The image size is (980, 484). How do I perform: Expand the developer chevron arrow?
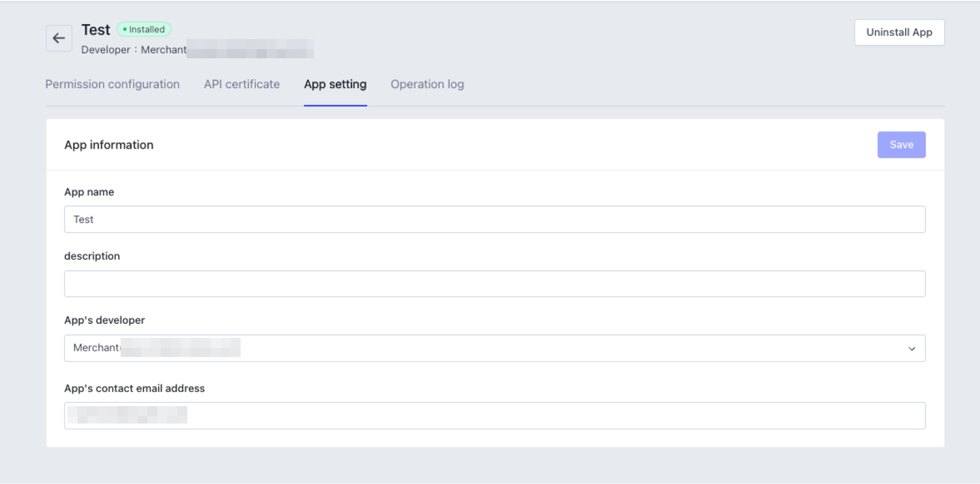pos(911,349)
